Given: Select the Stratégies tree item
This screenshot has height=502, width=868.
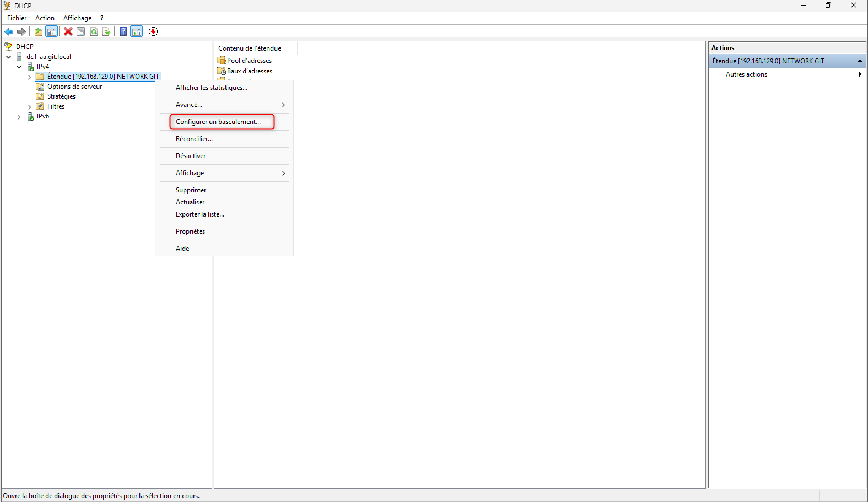Looking at the screenshot, I should pos(61,96).
